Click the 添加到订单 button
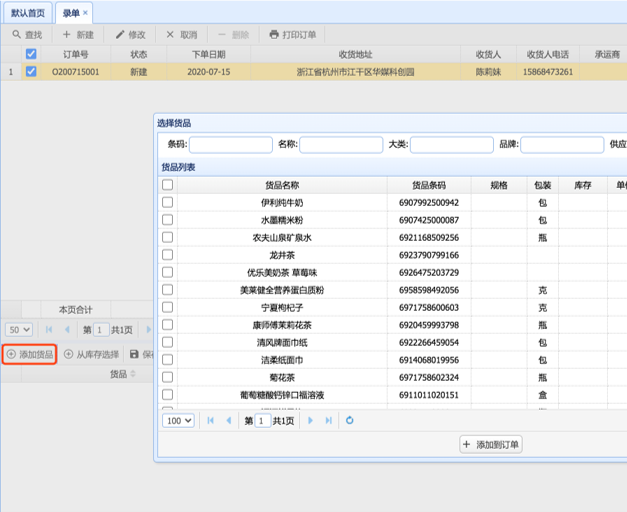Image resolution: width=627 pixels, height=512 pixels. 491,444
